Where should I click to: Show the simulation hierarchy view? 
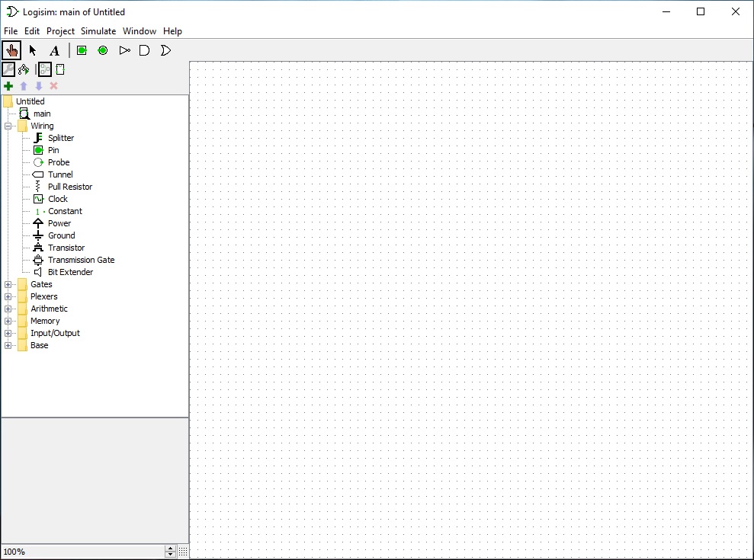pos(24,69)
